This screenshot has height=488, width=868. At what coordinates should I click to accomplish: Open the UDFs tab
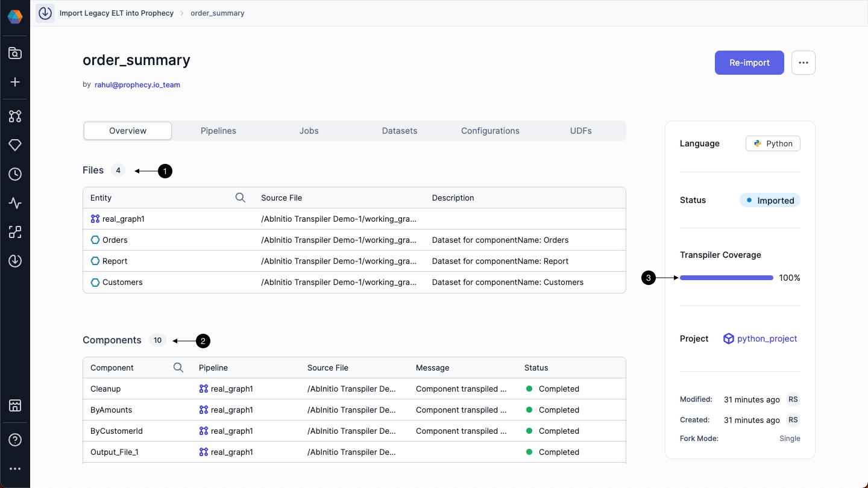[580, 130]
